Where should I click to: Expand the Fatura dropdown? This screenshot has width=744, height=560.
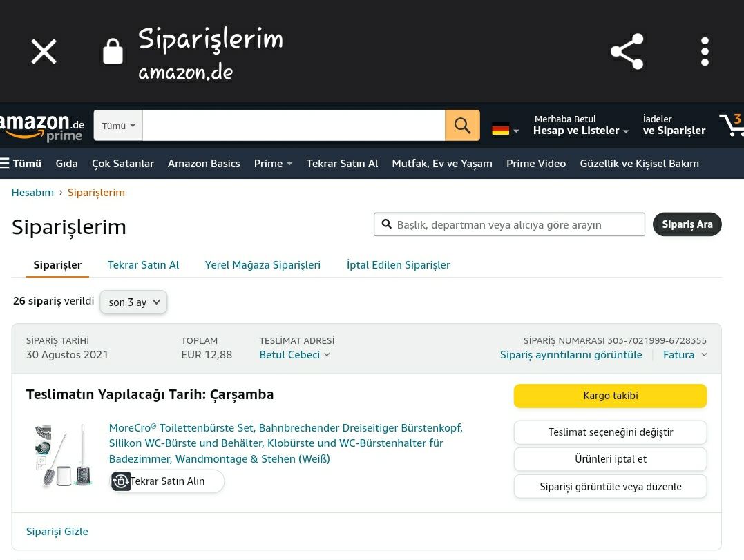pos(685,355)
